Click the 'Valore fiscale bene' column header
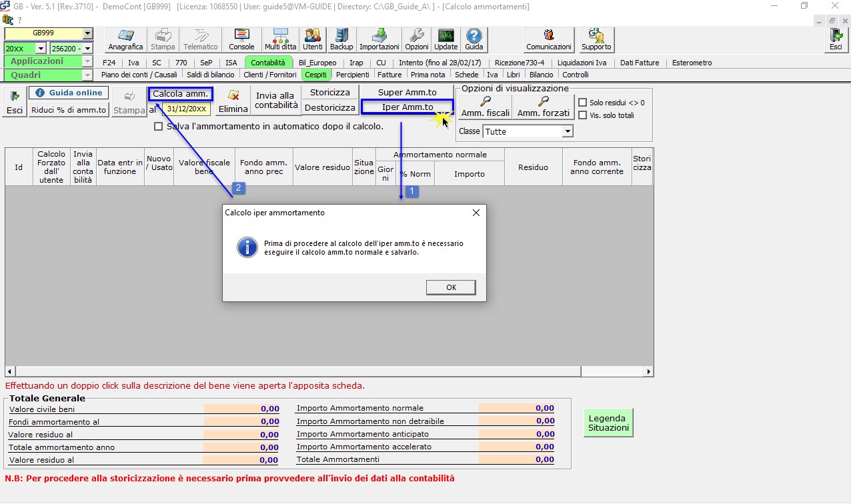This screenshot has width=851, height=504. coord(204,167)
